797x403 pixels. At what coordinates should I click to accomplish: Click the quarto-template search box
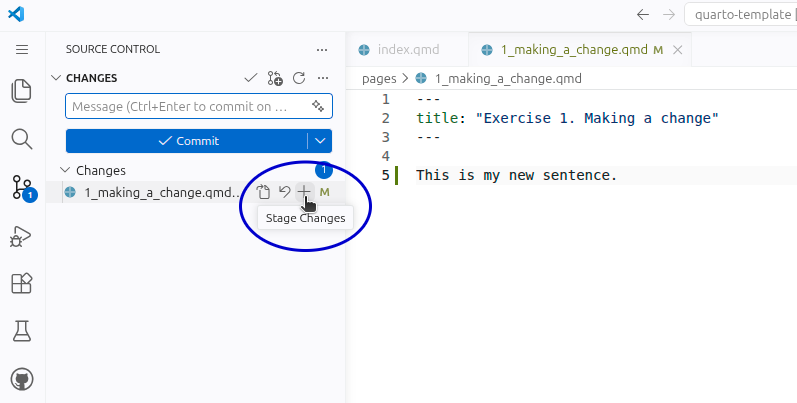[x=741, y=14]
